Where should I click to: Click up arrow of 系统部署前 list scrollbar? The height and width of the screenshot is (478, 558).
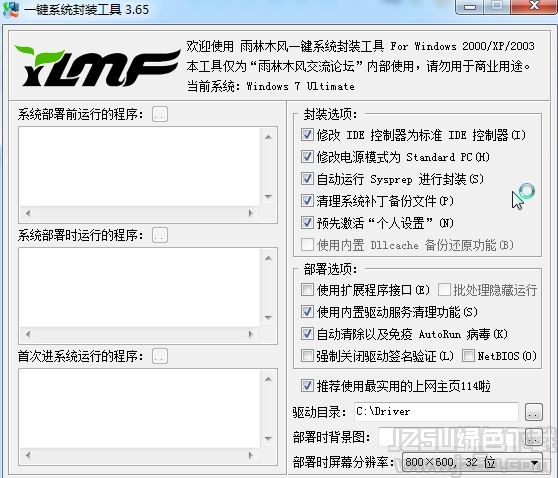pos(269,137)
